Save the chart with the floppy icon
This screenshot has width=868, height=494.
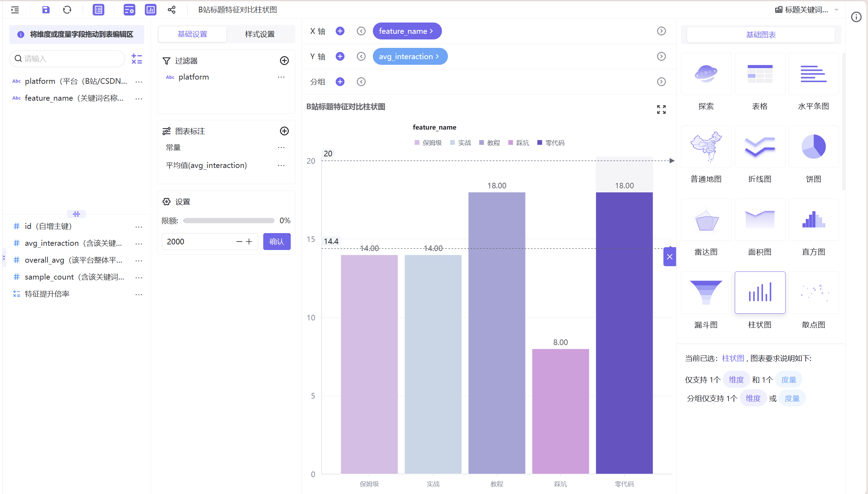click(46, 10)
